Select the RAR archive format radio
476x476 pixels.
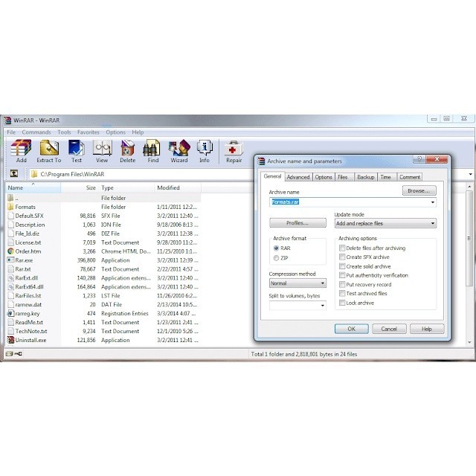pyautogui.click(x=276, y=248)
